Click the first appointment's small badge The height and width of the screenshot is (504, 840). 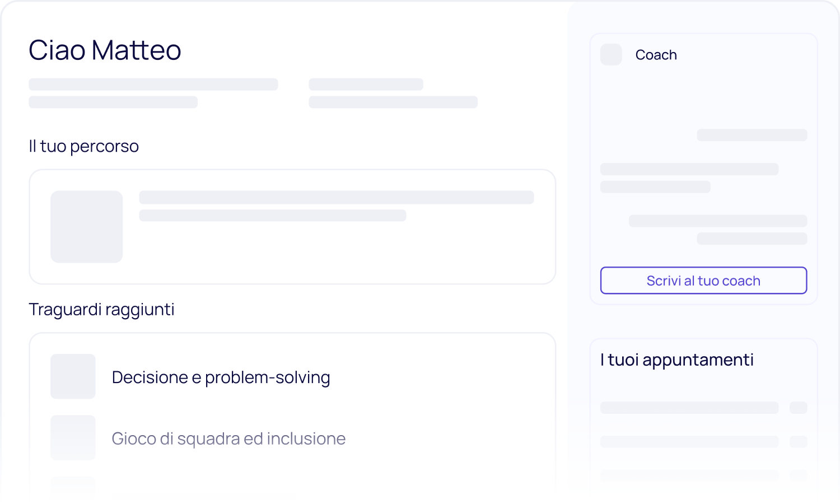(x=798, y=408)
